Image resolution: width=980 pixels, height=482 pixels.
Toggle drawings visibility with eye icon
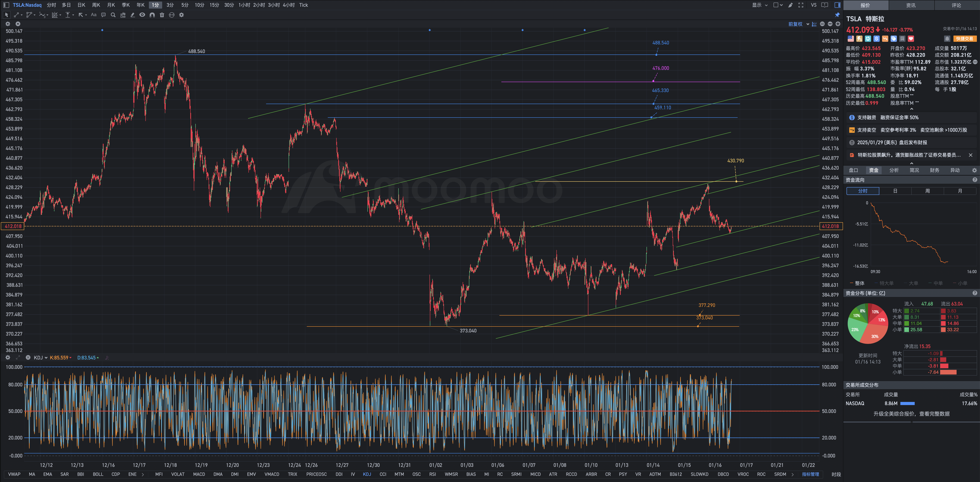[142, 15]
